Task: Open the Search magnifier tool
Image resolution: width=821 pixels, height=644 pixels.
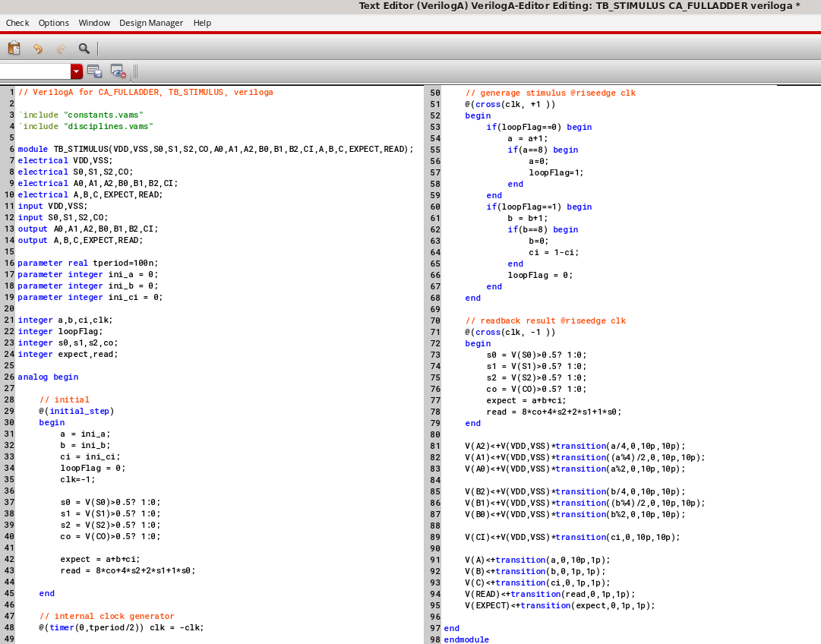Action: [83, 48]
